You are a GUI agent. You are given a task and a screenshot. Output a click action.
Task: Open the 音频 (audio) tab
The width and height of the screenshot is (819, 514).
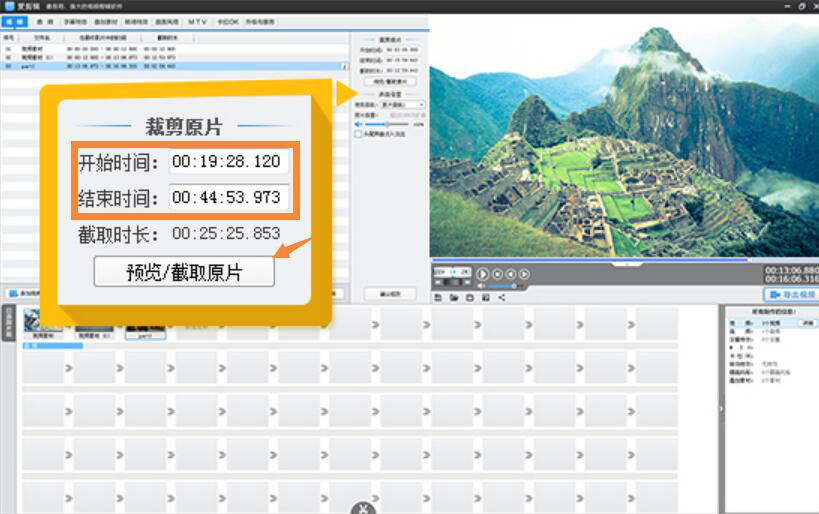[x=44, y=20]
